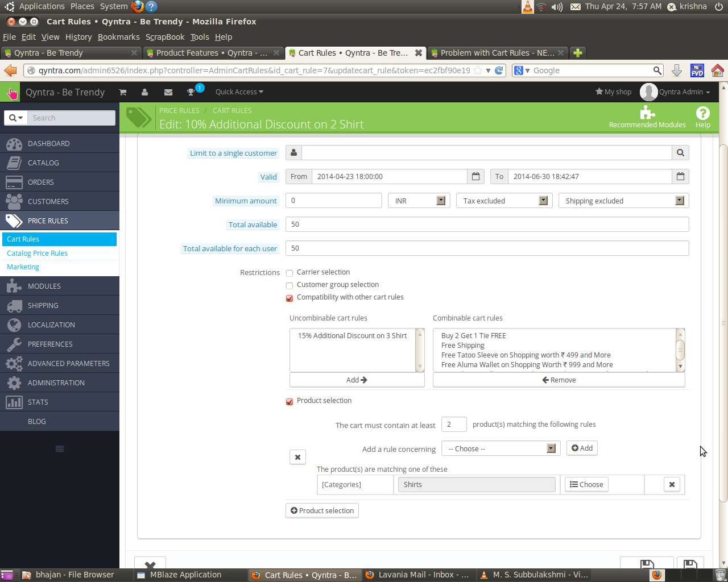Click the customer search magnifier button
Screen dimensions: 728x582
[x=680, y=153]
